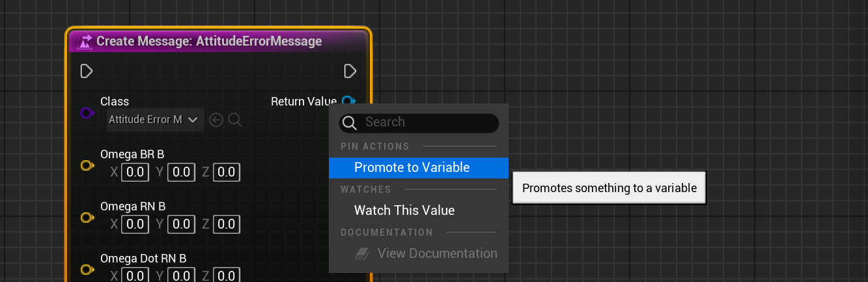Click the output execution pin

tap(350, 71)
